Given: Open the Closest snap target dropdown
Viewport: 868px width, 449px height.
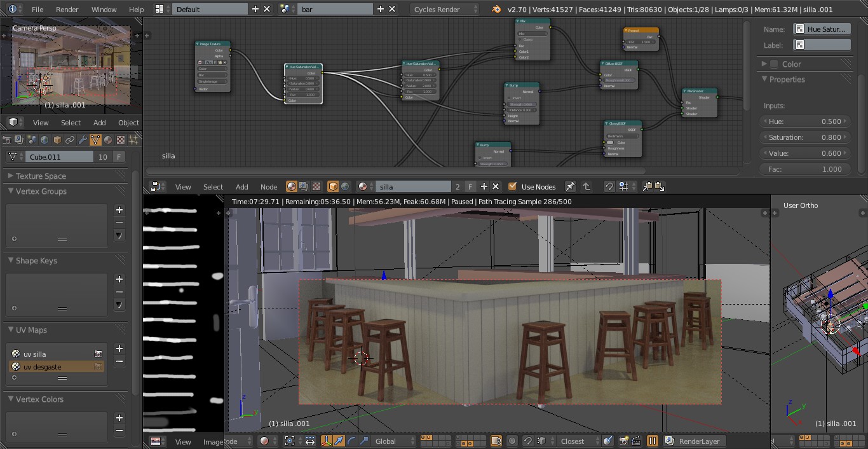Looking at the screenshot, I should pos(577,441).
